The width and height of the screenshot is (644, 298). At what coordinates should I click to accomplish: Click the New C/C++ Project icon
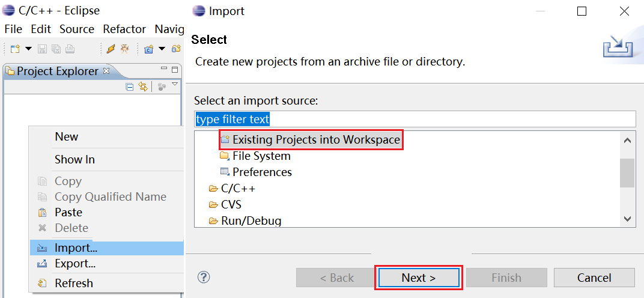(148, 49)
